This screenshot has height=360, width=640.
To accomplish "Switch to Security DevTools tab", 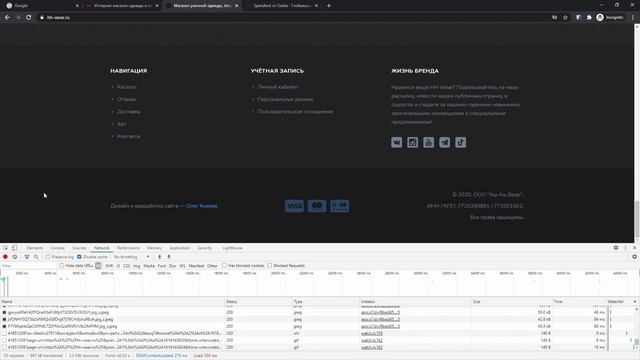I will pos(204,248).
